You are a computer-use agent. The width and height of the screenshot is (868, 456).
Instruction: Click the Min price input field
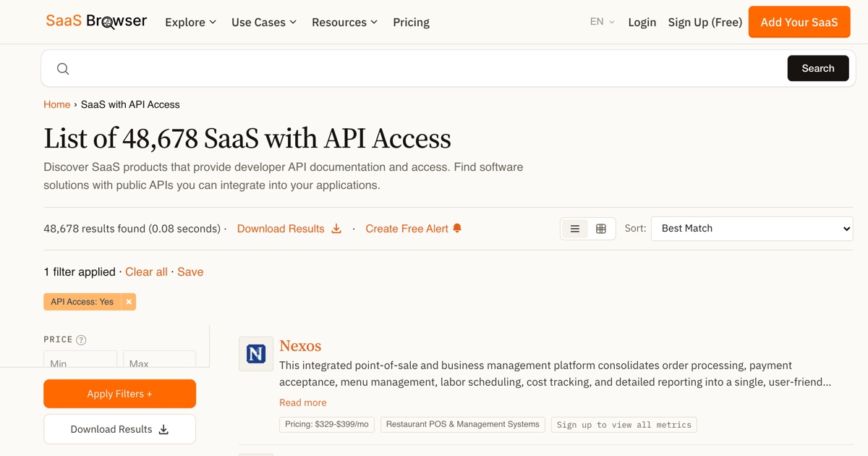point(80,359)
